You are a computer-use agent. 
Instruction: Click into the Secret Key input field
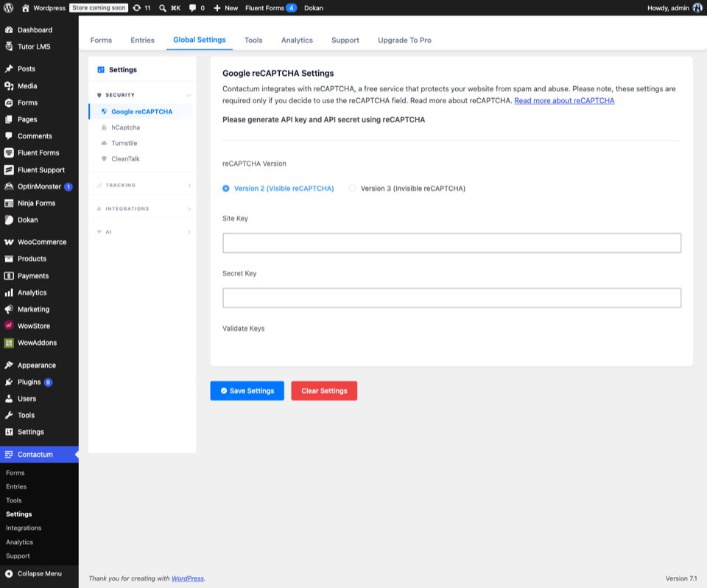(451, 298)
